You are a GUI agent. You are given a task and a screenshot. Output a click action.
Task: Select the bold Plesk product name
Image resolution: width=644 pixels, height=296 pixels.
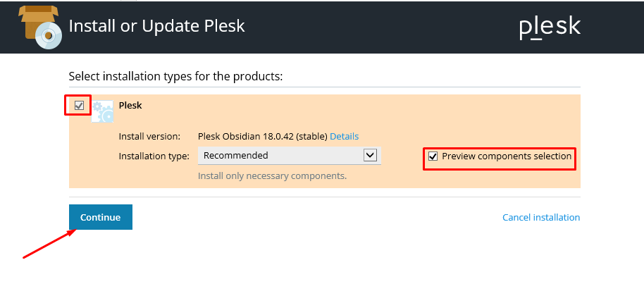click(x=130, y=106)
